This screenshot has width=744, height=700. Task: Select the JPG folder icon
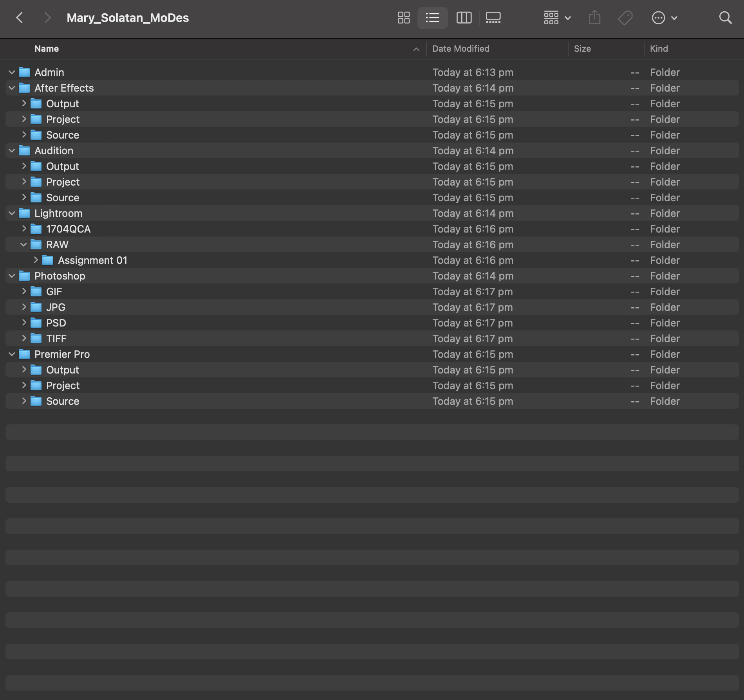click(x=36, y=307)
